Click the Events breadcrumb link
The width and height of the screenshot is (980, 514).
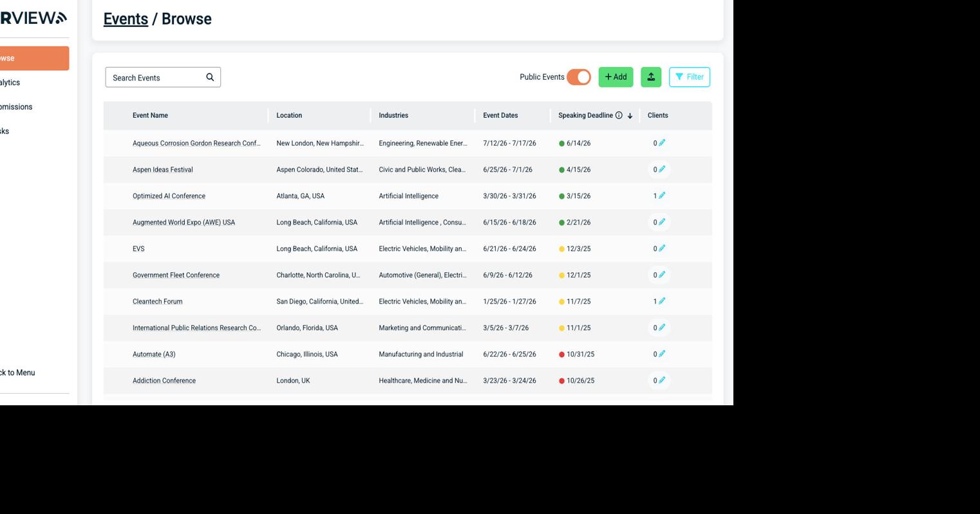tap(126, 19)
